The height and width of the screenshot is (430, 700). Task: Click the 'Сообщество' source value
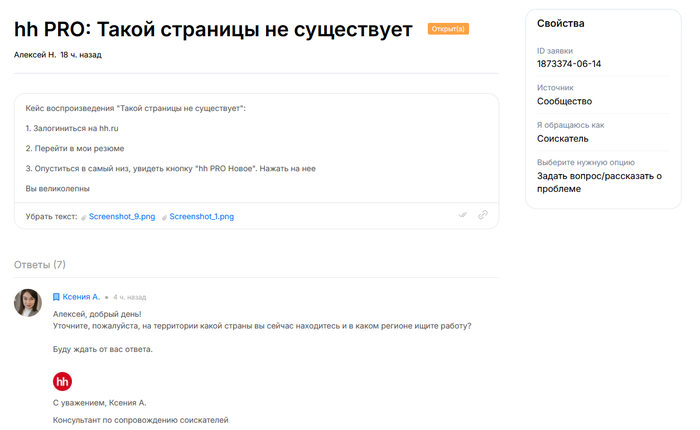coord(564,101)
